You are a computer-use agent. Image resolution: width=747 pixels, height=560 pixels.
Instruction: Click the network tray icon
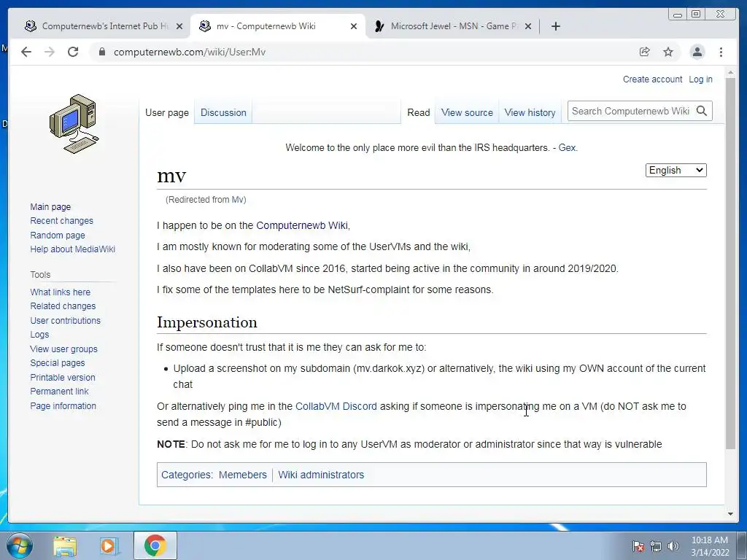pos(656,546)
